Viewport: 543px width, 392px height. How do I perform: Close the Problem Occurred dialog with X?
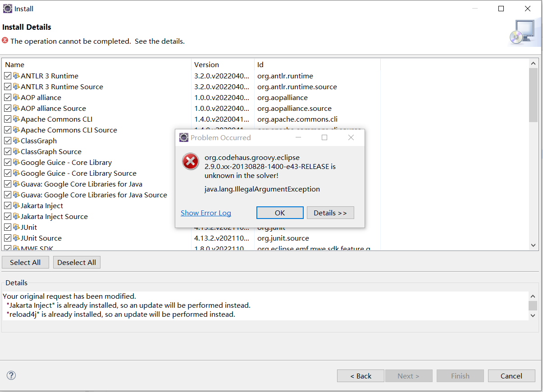click(x=351, y=137)
